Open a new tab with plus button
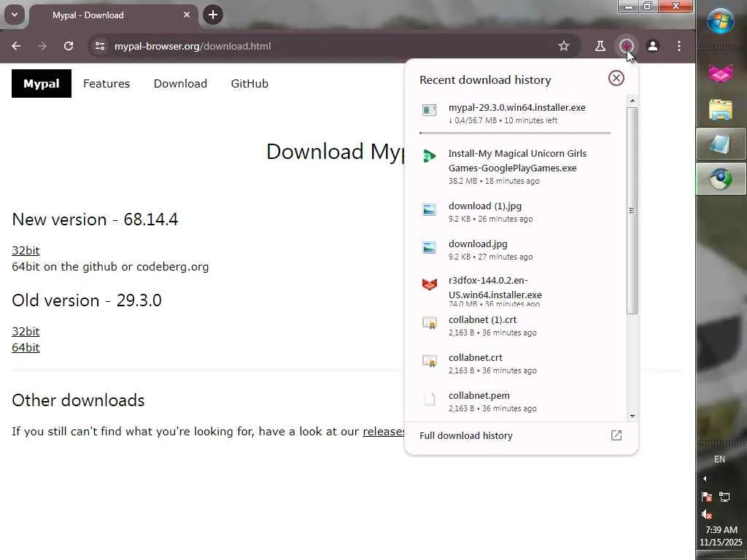 pos(213,15)
